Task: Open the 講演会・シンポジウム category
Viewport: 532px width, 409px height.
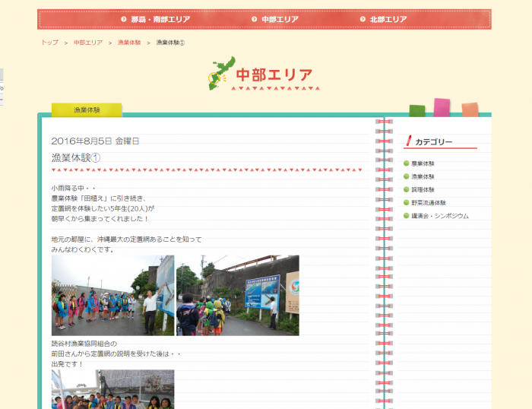Action: (x=440, y=216)
